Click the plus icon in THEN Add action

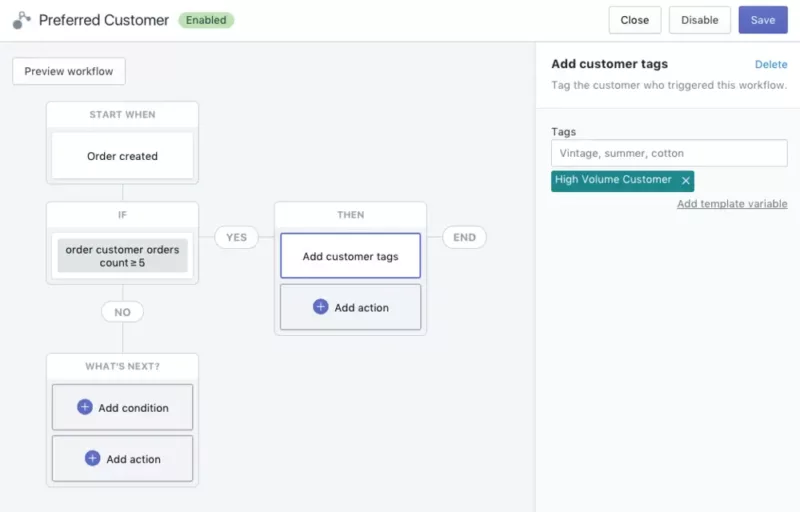point(320,307)
